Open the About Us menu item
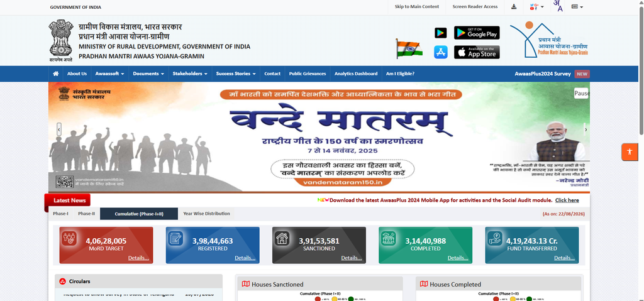Screen dimensions: 644x301 coord(77,74)
